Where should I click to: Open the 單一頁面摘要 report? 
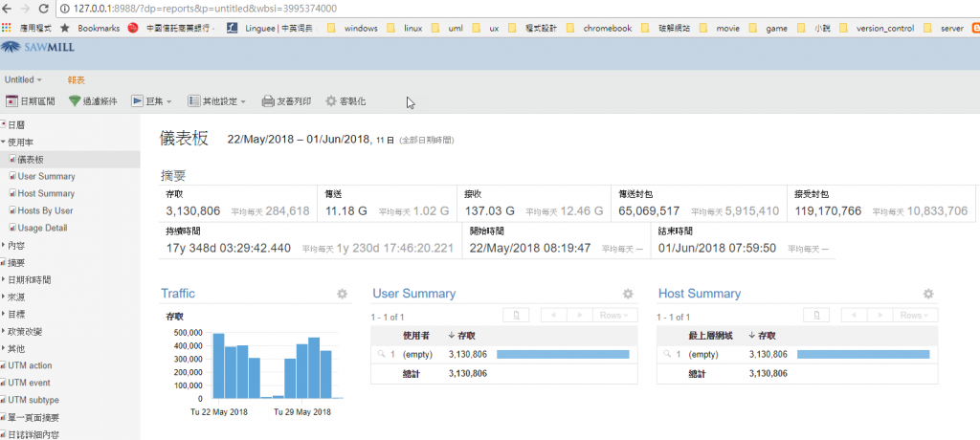click(33, 417)
